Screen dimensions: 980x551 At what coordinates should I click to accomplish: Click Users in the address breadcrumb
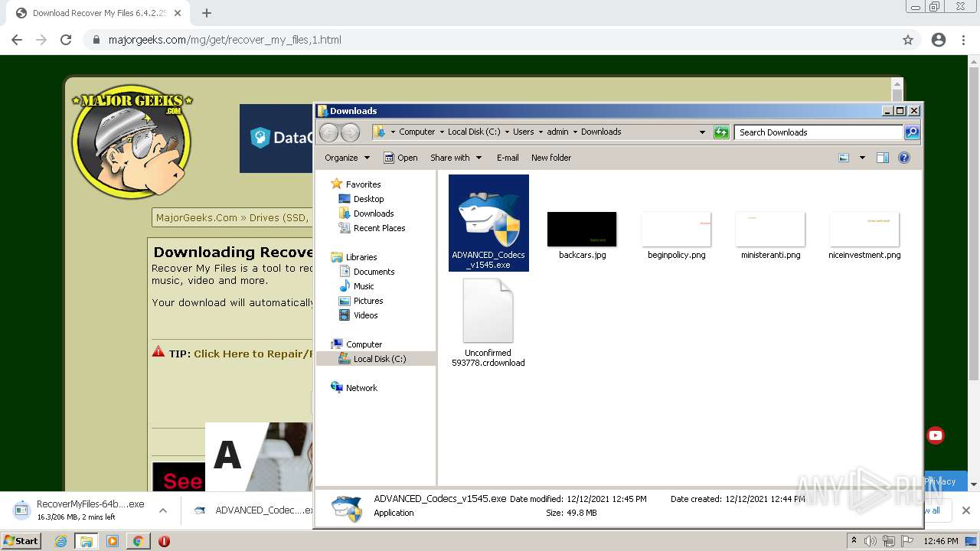[x=524, y=132]
